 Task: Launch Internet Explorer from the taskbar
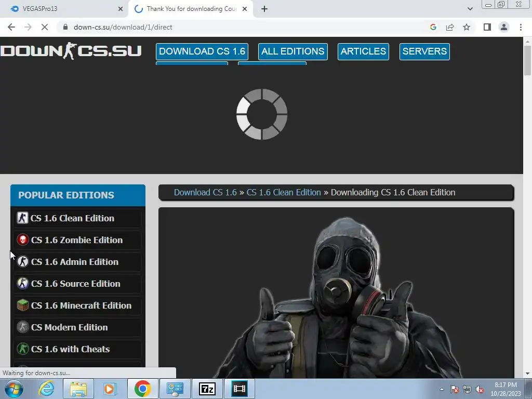(46, 389)
